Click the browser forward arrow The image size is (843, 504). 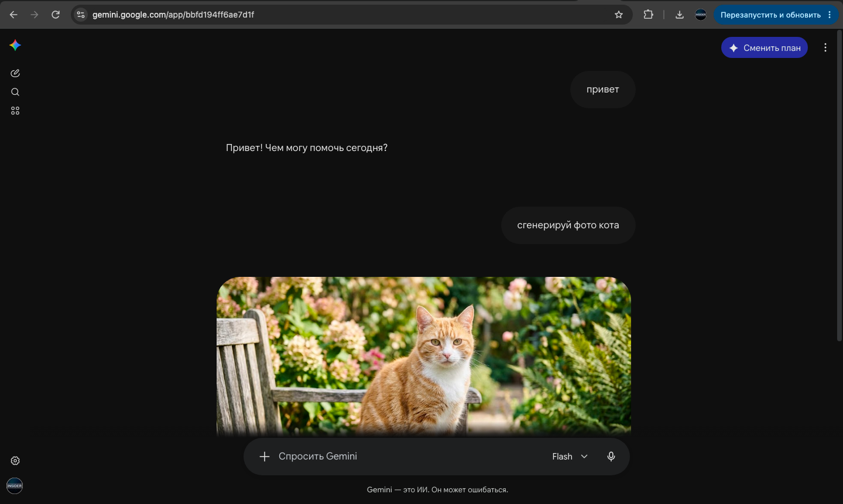35,15
